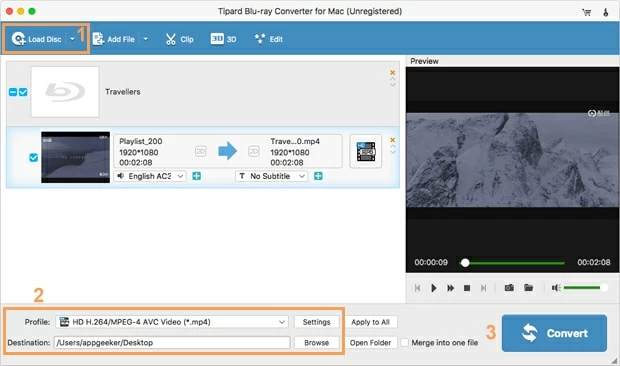Toggle source 2D mode icon
620x366 pixels.
tap(200, 151)
